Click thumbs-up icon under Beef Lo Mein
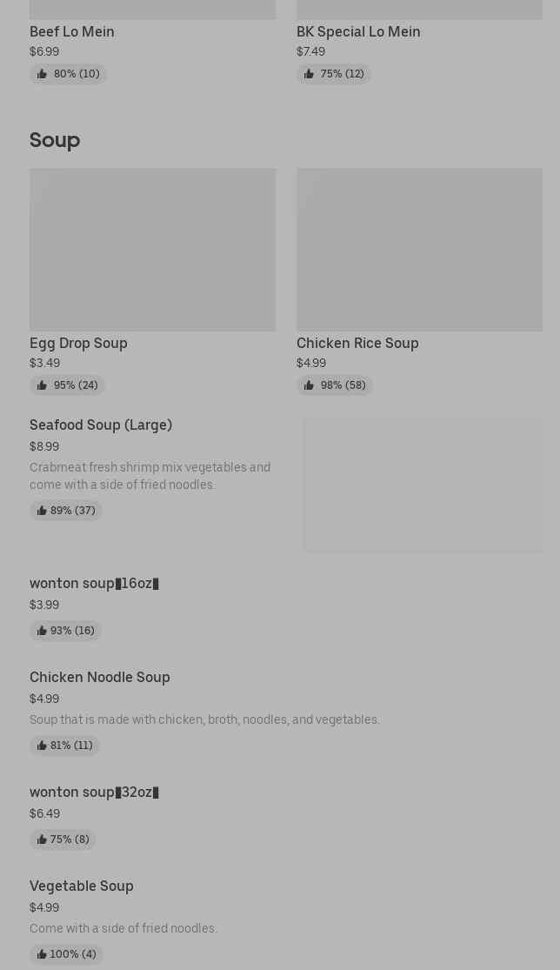560x970 pixels. pos(42,74)
